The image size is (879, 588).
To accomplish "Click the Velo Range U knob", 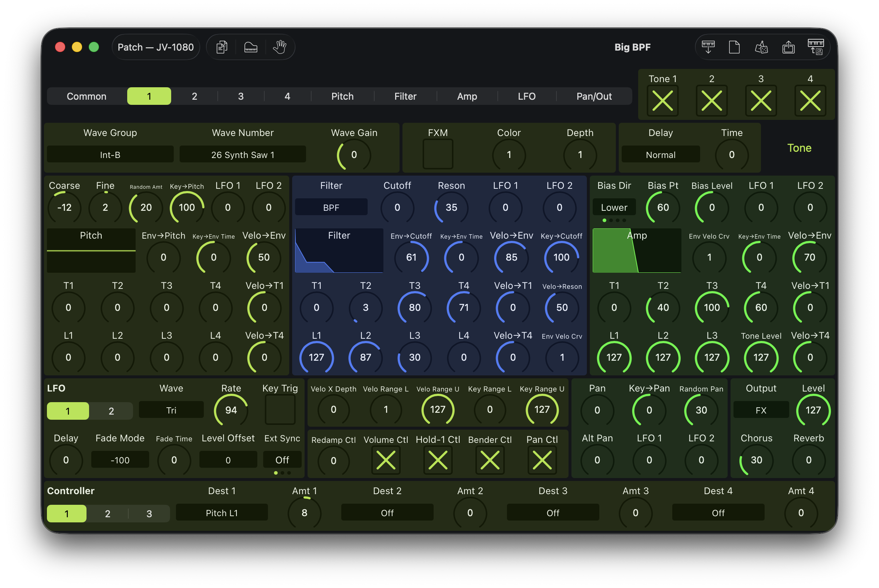I will 438,410.
